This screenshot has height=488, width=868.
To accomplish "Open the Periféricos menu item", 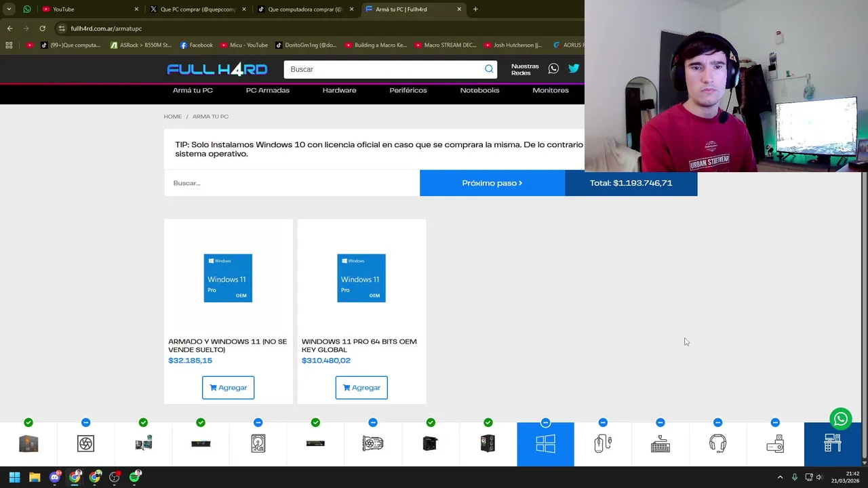I will (x=408, y=90).
